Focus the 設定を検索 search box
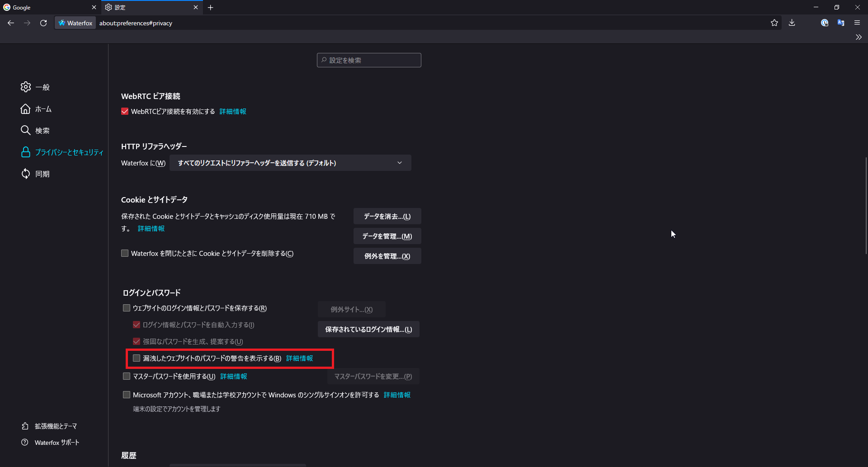This screenshot has height=467, width=868. (x=369, y=60)
